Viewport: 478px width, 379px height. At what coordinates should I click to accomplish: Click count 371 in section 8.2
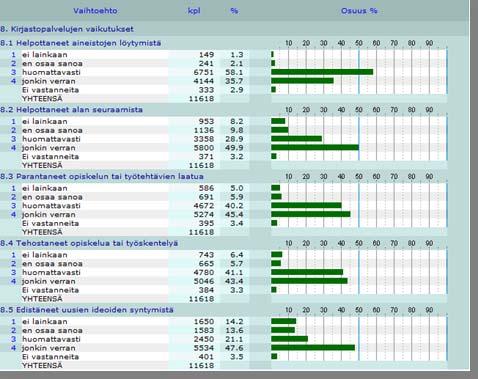(x=206, y=156)
